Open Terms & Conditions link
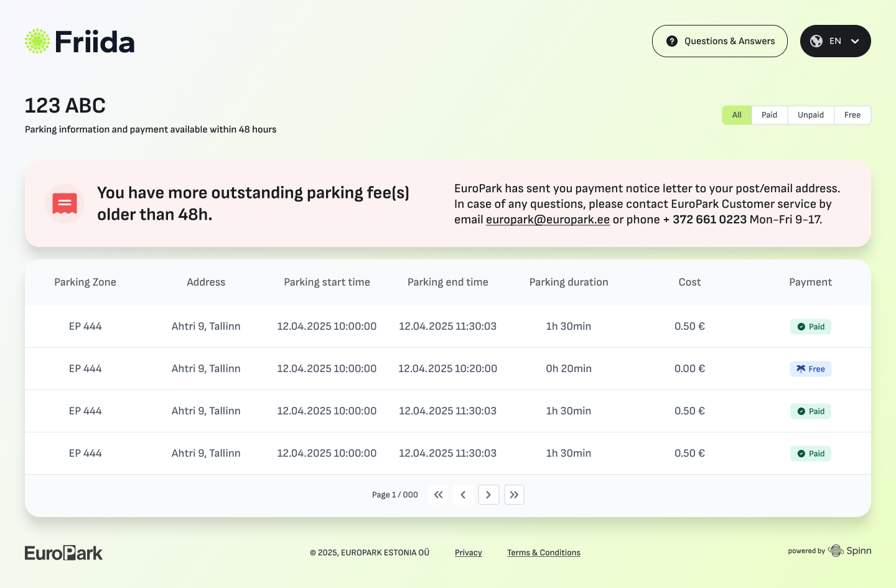 [x=544, y=553]
